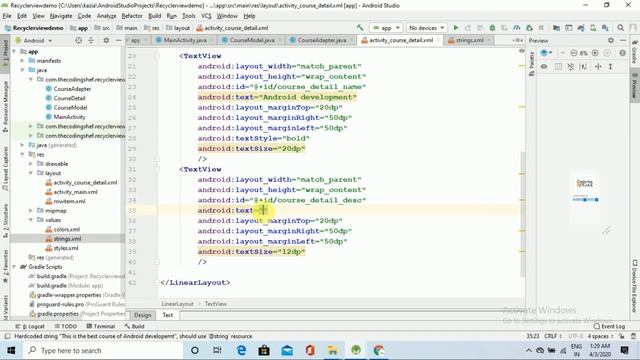Open the Gradle side panel
The image size is (640, 360).
click(635, 52)
